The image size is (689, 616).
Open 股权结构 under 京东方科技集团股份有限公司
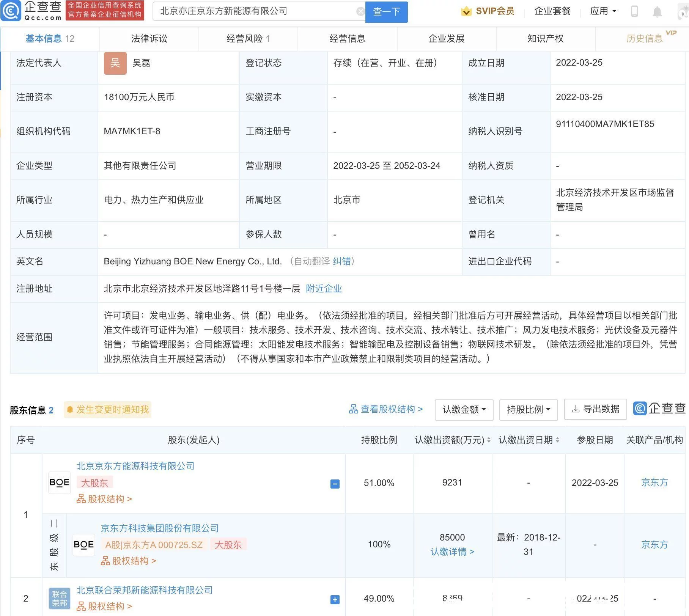pyautogui.click(x=129, y=561)
